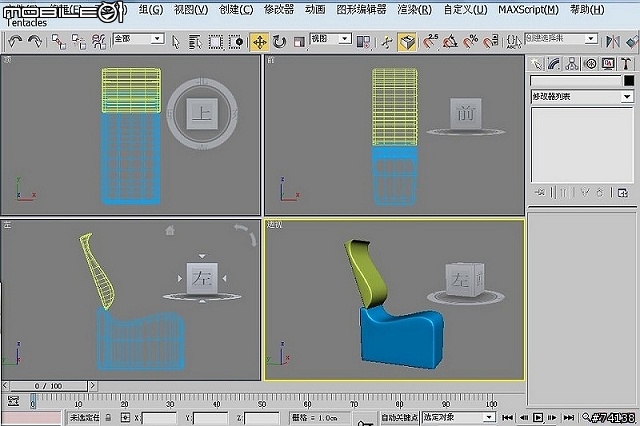Open the 渲染(R) menu
This screenshot has height=426, width=640.
coord(414,9)
